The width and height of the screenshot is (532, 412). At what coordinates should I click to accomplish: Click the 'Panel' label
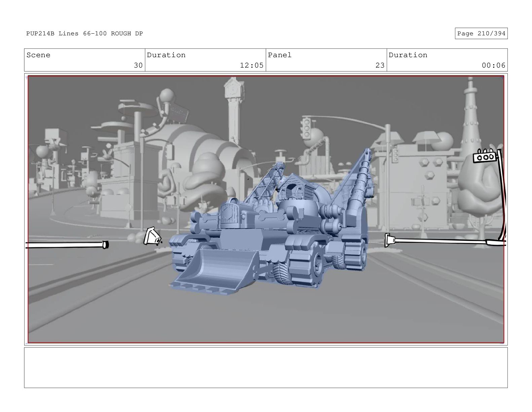pyautogui.click(x=279, y=55)
